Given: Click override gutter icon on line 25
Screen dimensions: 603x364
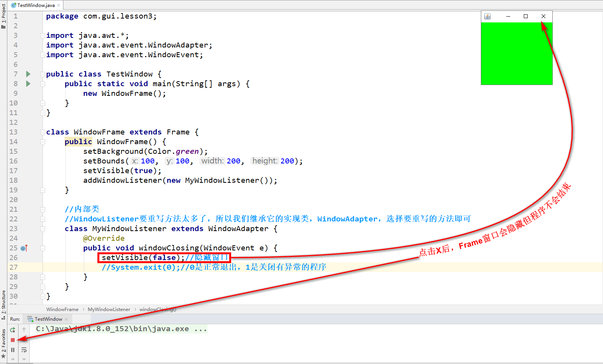Looking at the screenshot, I should 24,248.
